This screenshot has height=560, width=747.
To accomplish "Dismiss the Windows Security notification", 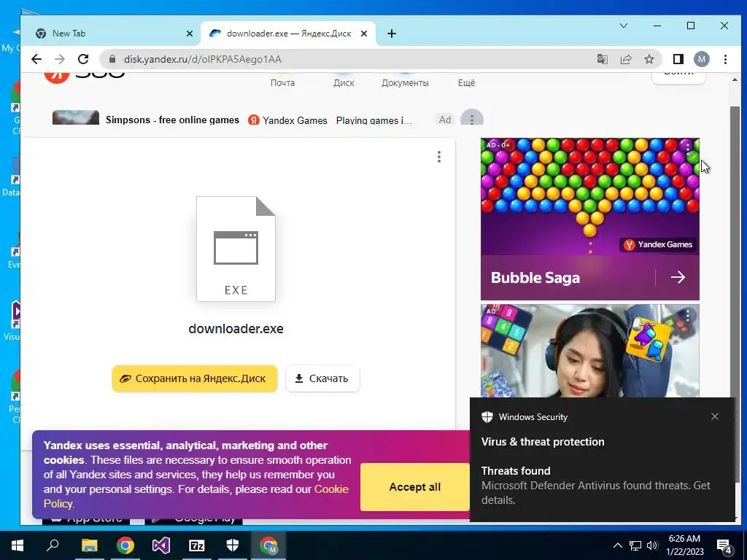I will tap(715, 416).
